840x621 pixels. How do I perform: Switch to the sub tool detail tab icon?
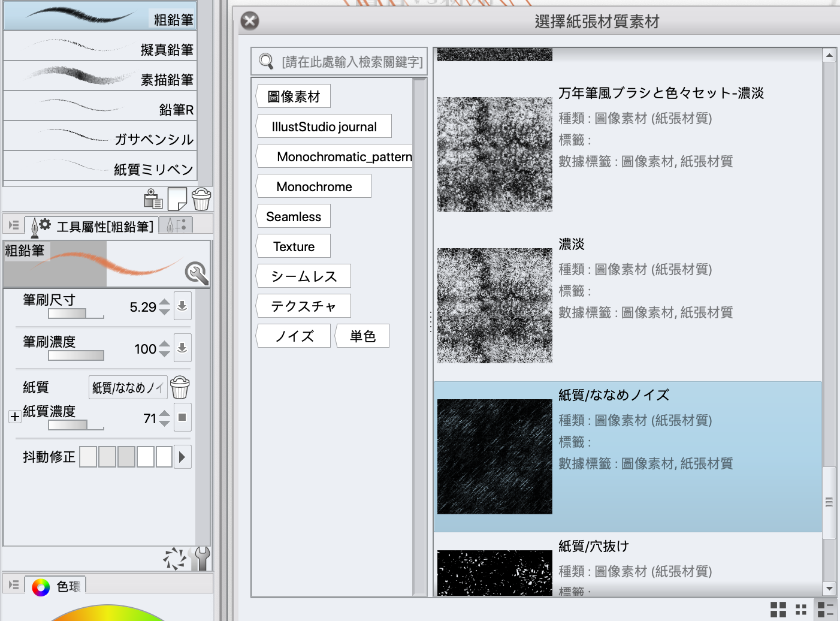[x=177, y=225]
